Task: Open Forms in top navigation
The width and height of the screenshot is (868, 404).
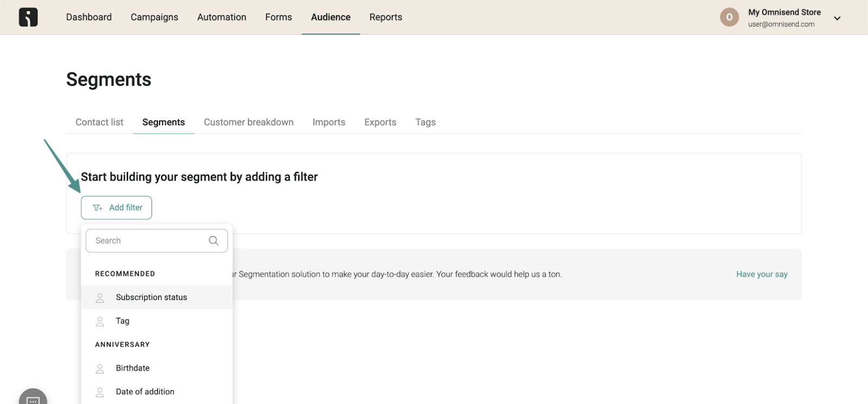Action: pyautogui.click(x=279, y=17)
